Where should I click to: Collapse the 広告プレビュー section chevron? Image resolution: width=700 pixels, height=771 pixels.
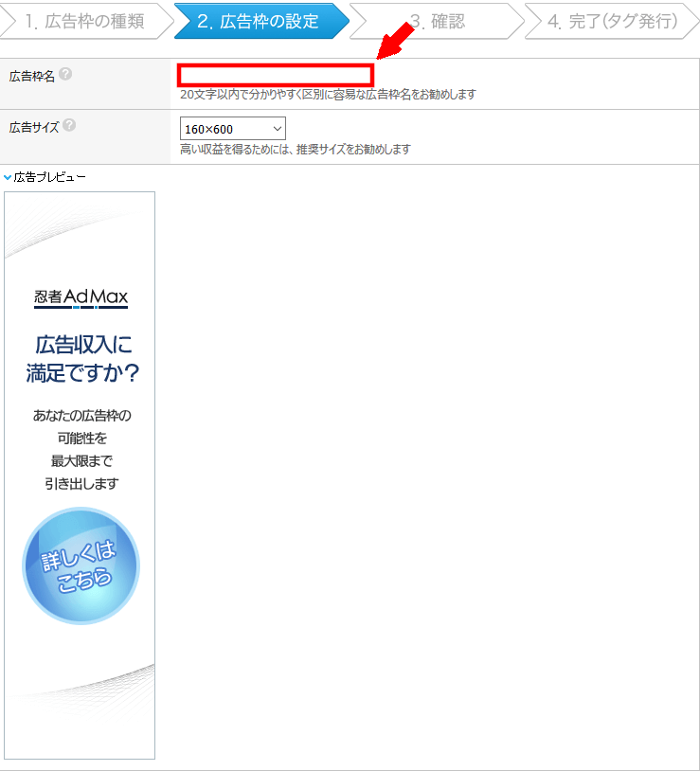(8, 177)
